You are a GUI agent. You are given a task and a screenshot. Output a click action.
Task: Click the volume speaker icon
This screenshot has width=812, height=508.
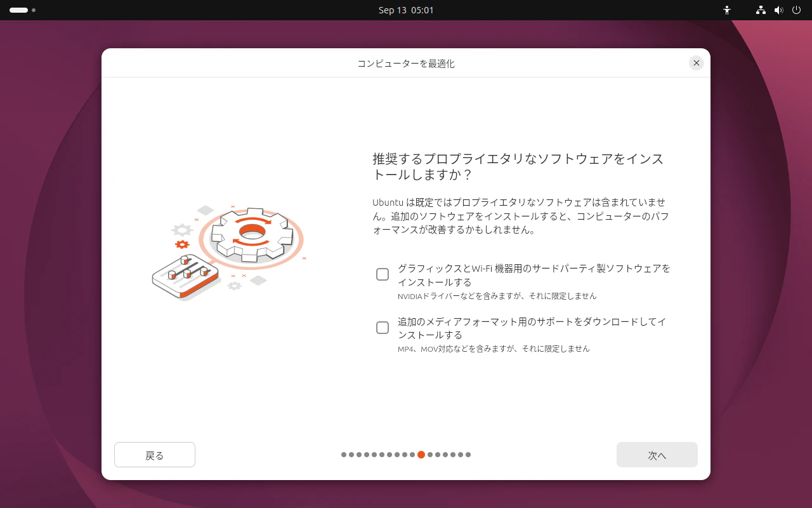click(x=779, y=10)
